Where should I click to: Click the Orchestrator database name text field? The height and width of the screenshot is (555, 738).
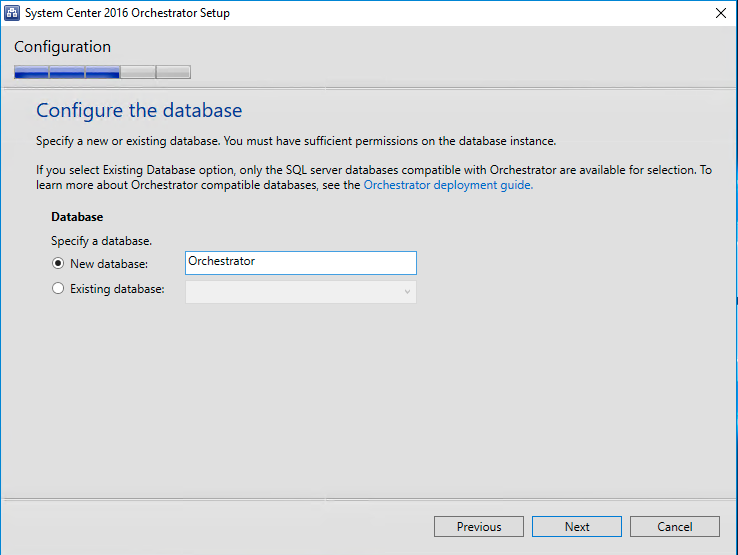click(x=300, y=262)
